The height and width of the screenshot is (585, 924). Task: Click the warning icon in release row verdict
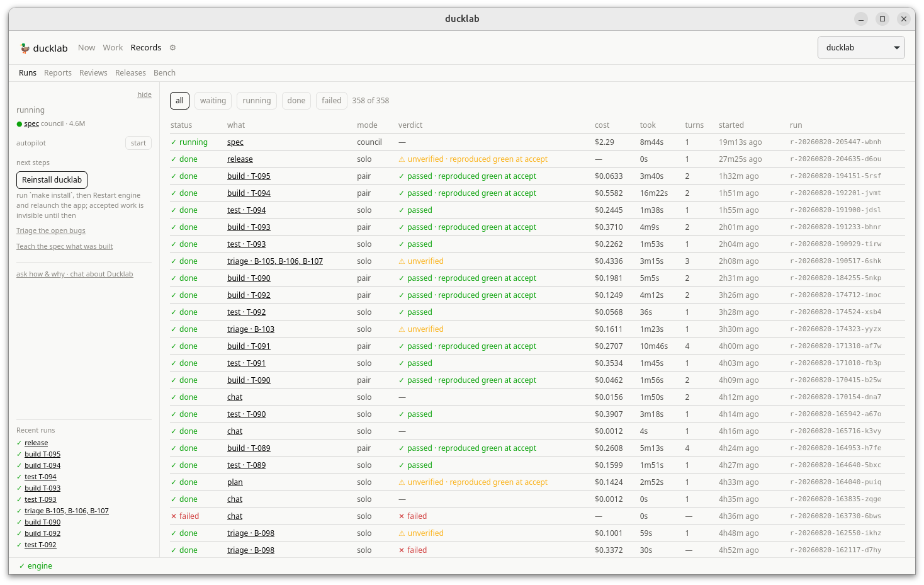tap(402, 159)
